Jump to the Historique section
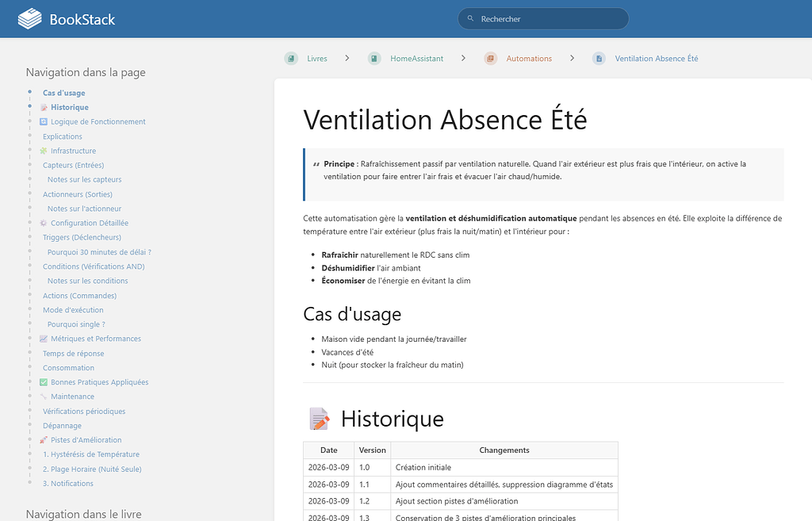This screenshot has height=521, width=812. (70, 107)
